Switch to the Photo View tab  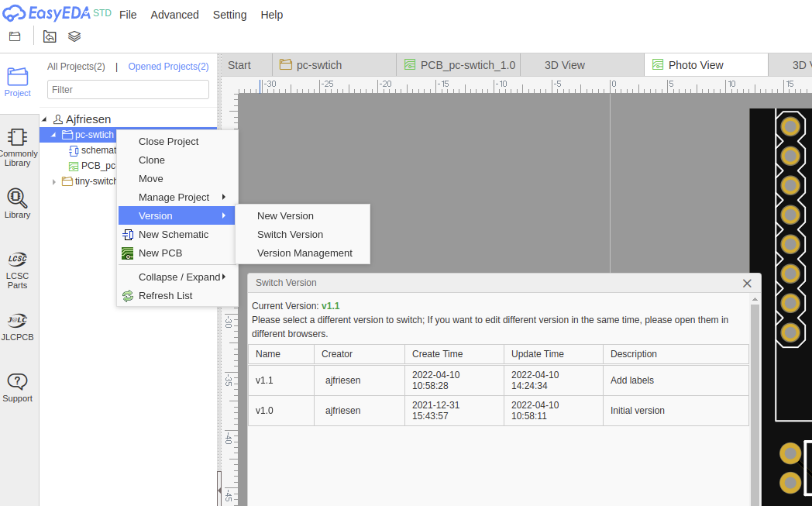(695, 65)
